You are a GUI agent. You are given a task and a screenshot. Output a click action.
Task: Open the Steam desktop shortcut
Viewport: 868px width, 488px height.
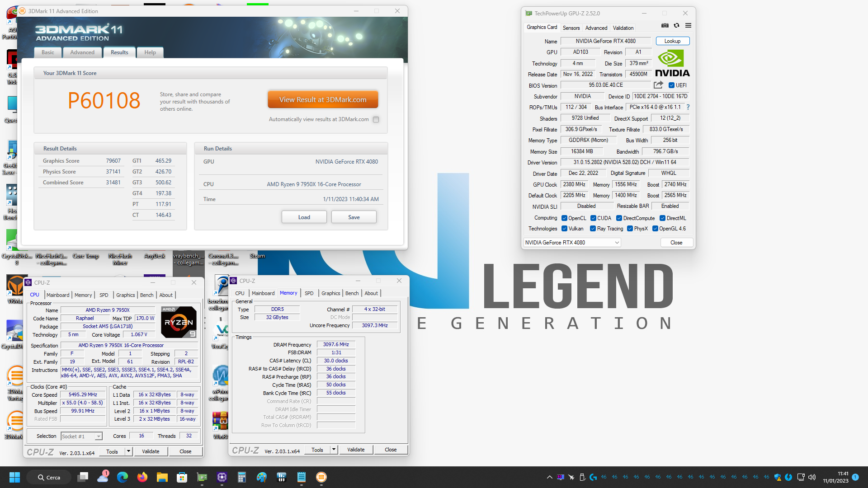257,256
